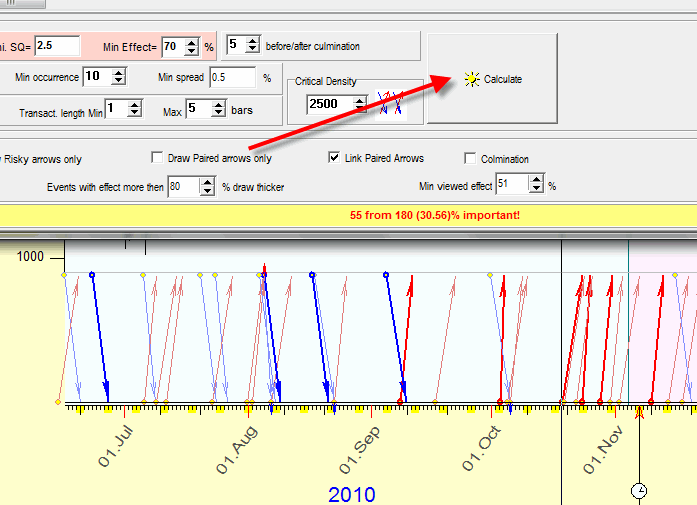Click the Min spread input field

point(232,77)
